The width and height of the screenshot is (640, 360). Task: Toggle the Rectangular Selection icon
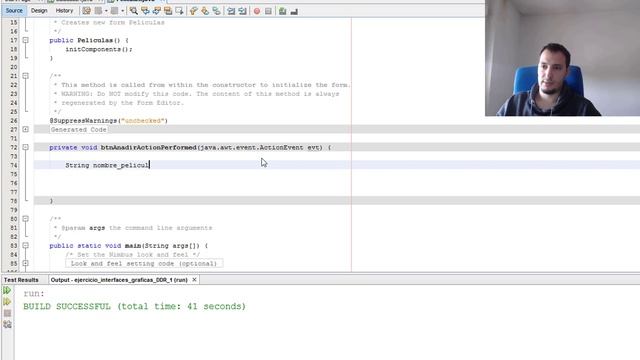pyautogui.click(x=180, y=11)
